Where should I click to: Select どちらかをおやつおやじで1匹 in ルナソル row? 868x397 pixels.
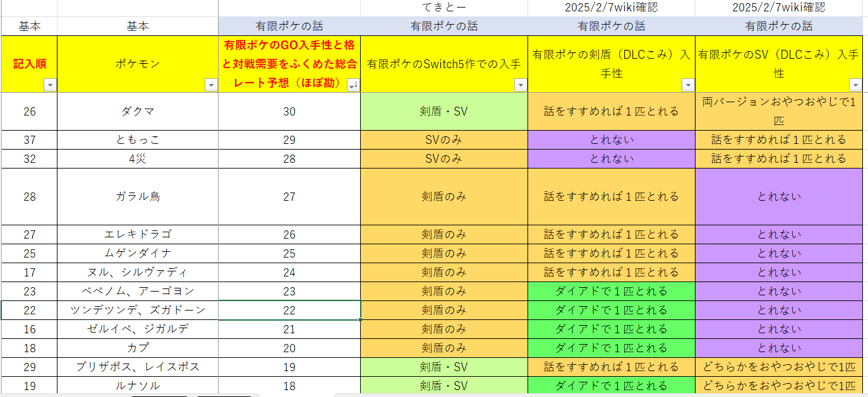pos(779,386)
